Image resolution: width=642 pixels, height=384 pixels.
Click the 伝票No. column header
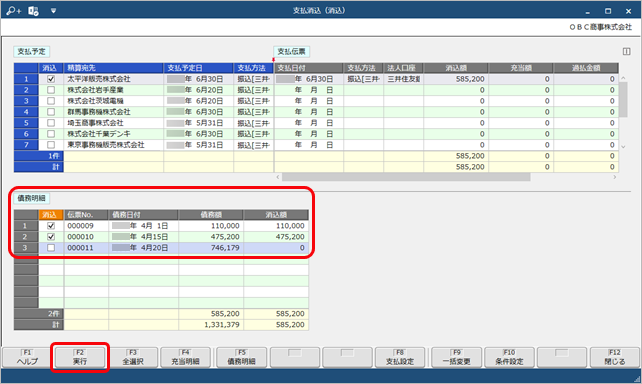coord(86,215)
